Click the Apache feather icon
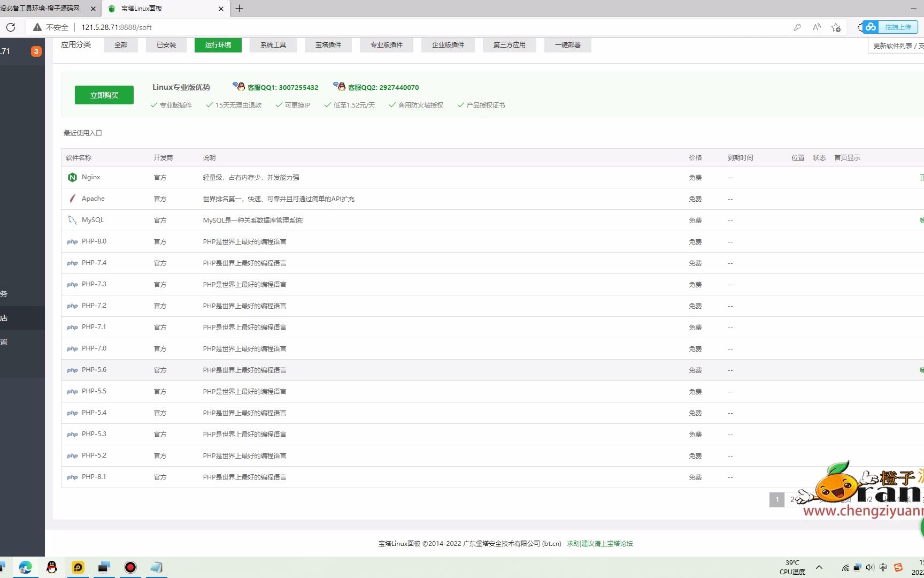924x578 pixels. 72,199
